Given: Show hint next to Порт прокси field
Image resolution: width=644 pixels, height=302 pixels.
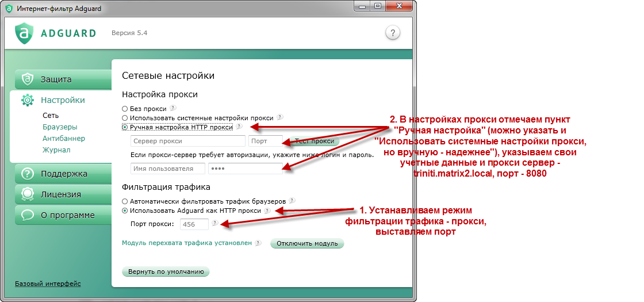Looking at the screenshot, I should coord(215,223).
